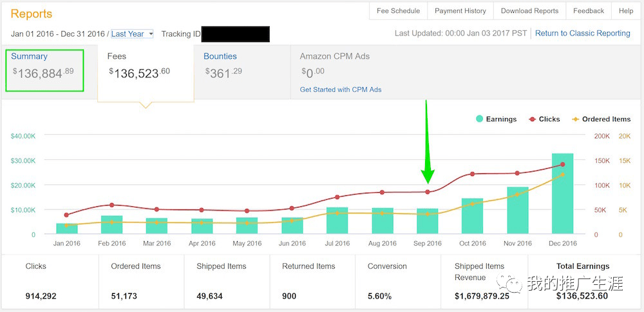The image size is (644, 312).
Task: Select the Sep 2016 clicks data point
Action: click(x=427, y=191)
